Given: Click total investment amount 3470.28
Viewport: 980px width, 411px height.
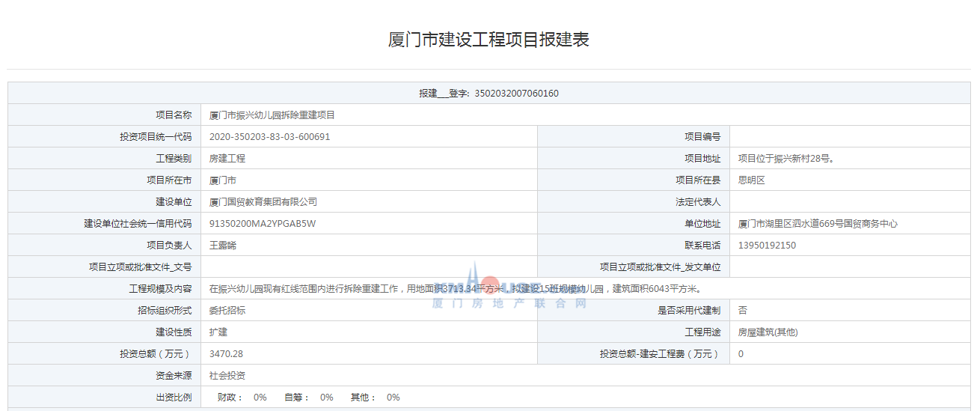Looking at the screenshot, I should pyautogui.click(x=226, y=354).
